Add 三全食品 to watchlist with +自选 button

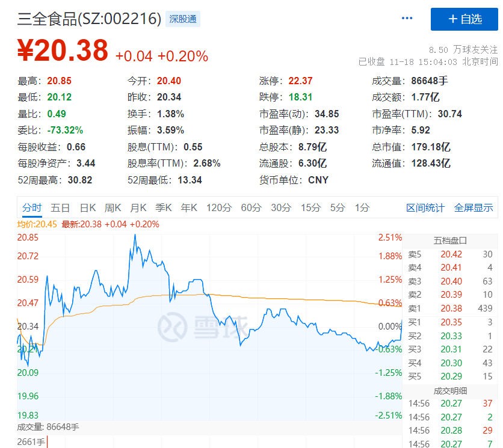(x=464, y=19)
